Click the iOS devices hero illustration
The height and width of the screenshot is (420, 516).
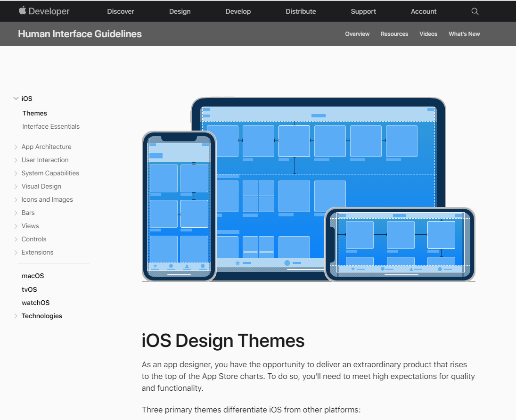click(308, 189)
